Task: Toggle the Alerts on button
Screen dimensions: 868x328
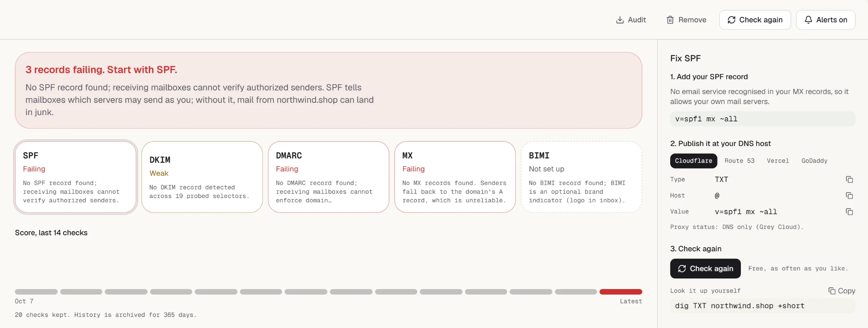Action: (826, 20)
